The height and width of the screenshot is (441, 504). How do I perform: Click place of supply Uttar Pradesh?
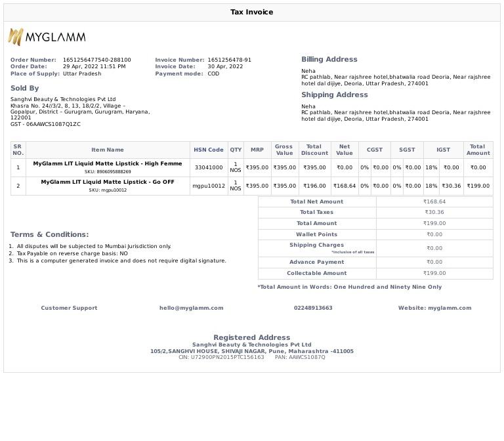pyautogui.click(x=82, y=73)
